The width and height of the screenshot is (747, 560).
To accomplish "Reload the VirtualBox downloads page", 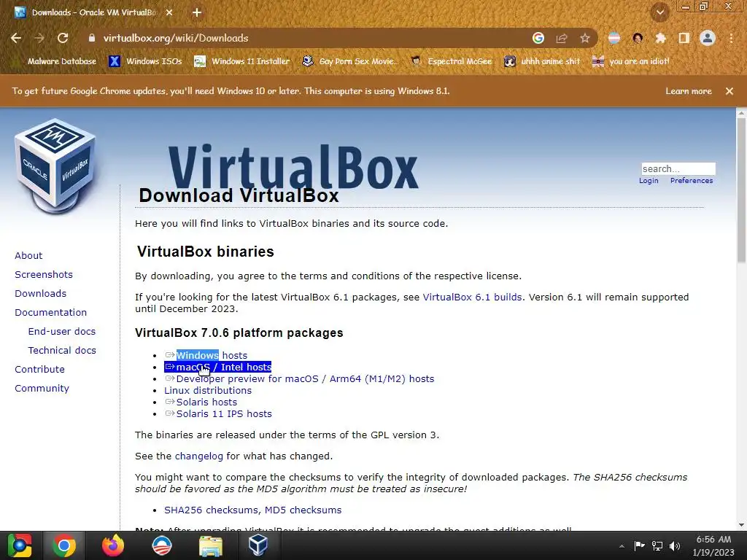I will [x=63, y=38].
